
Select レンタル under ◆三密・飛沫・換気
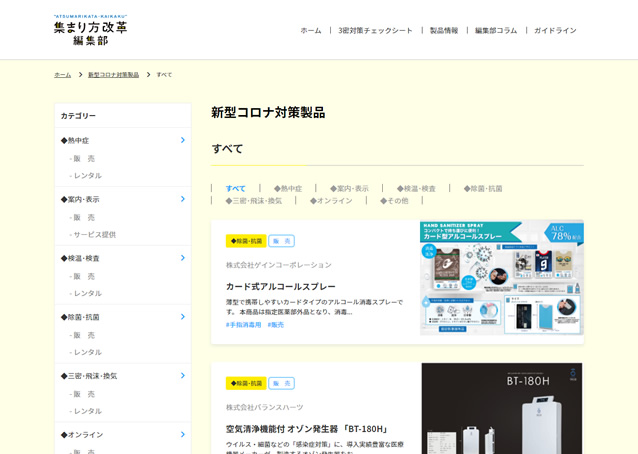point(85,411)
